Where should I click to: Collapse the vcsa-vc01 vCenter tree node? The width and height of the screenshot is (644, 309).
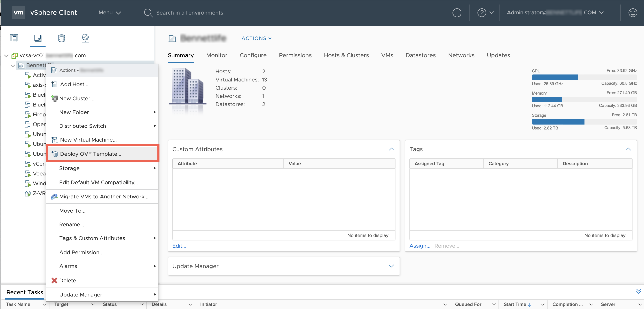tap(7, 55)
